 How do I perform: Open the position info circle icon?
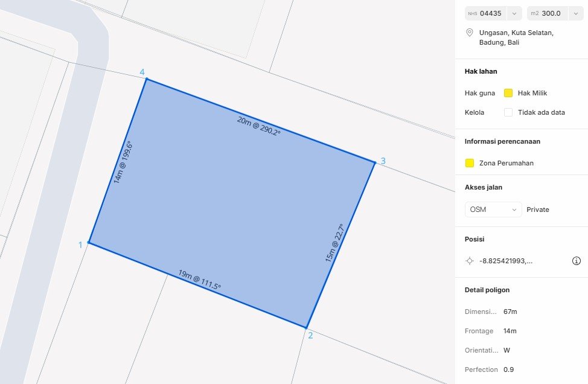click(576, 261)
